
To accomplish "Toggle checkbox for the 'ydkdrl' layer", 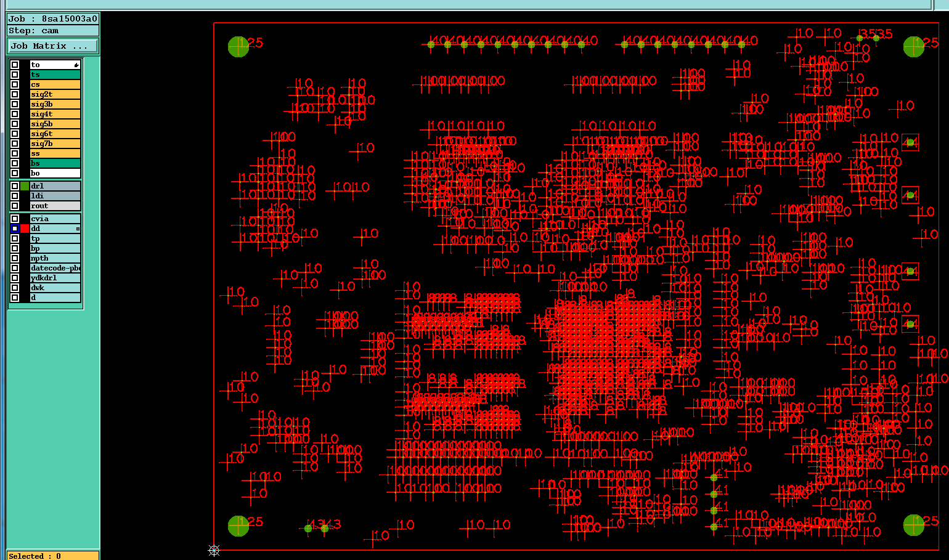I will point(15,278).
